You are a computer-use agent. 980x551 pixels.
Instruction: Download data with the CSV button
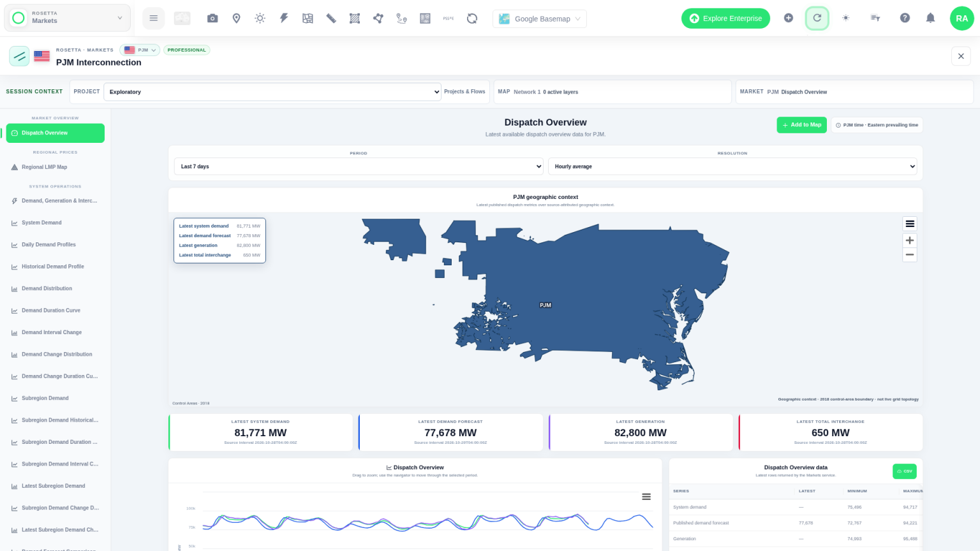[x=905, y=471]
